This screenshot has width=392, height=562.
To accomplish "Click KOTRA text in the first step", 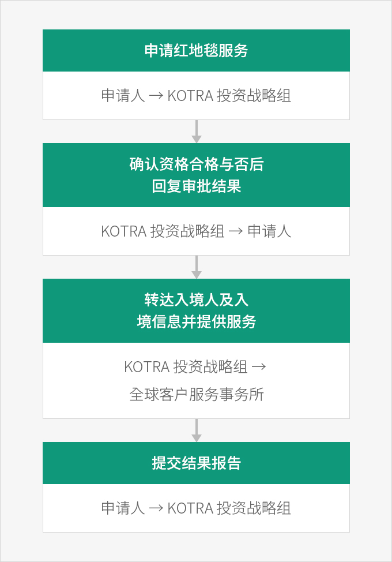I will [x=190, y=96].
